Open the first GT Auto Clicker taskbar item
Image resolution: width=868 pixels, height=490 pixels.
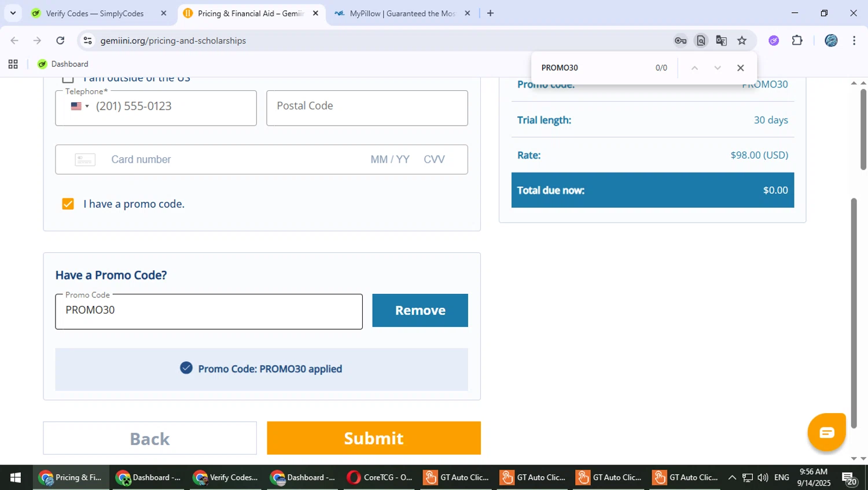coord(457,478)
